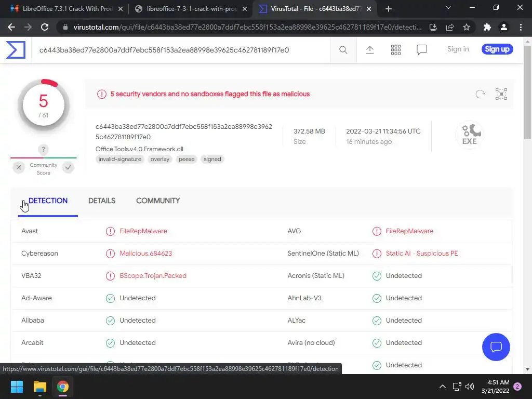Click the EXE file type icon
The image size is (532, 399).
click(x=470, y=135)
